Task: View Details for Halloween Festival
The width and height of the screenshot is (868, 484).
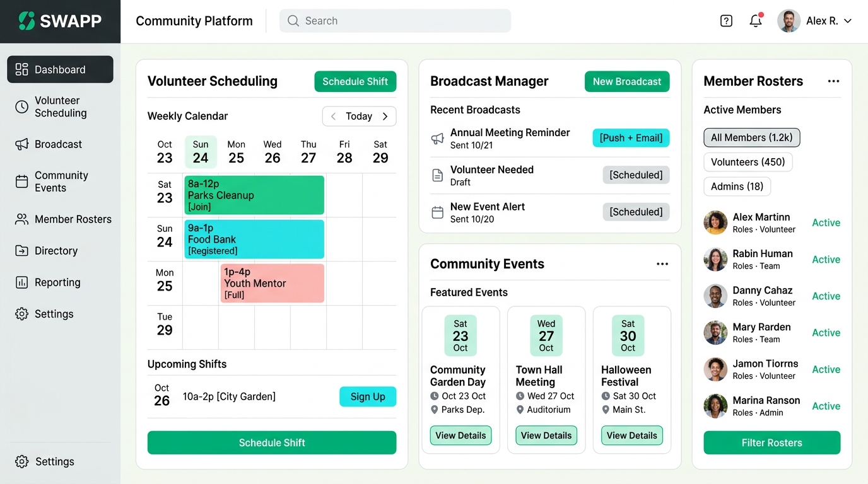Action: (x=631, y=435)
